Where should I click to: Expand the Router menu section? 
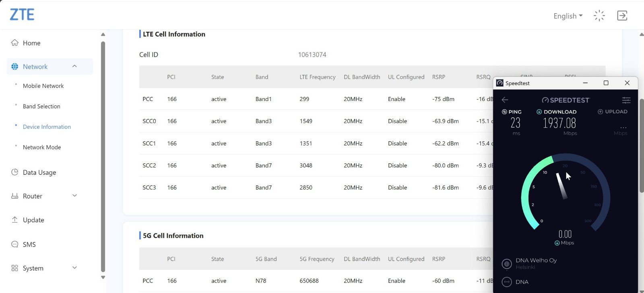pyautogui.click(x=74, y=196)
